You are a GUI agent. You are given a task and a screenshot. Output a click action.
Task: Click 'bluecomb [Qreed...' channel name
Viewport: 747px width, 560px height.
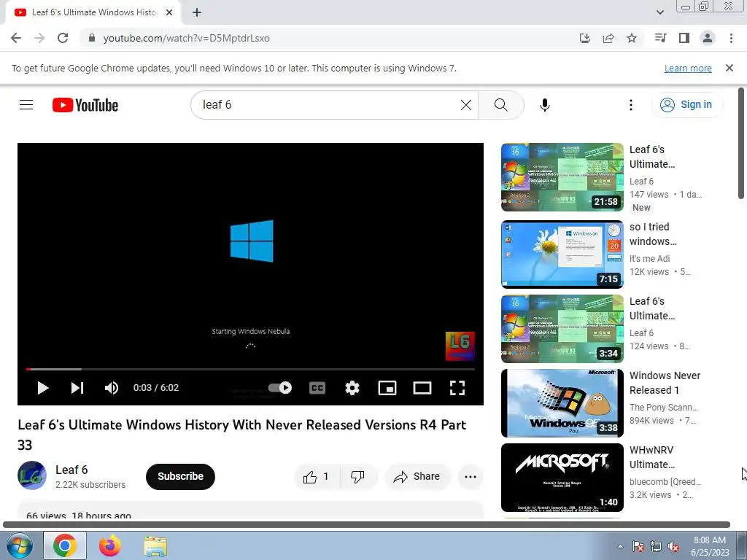(665, 481)
